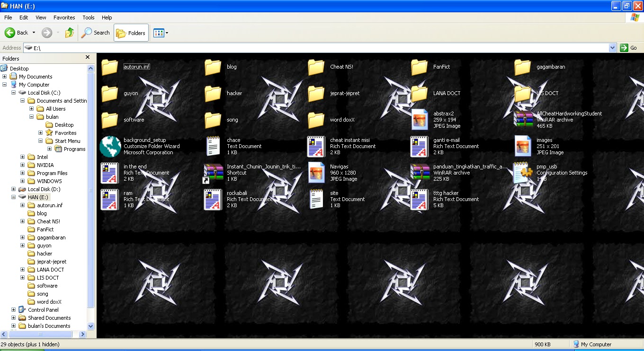The width and height of the screenshot is (644, 351).
Task: Select the bulan folder in tree
Action: click(52, 117)
